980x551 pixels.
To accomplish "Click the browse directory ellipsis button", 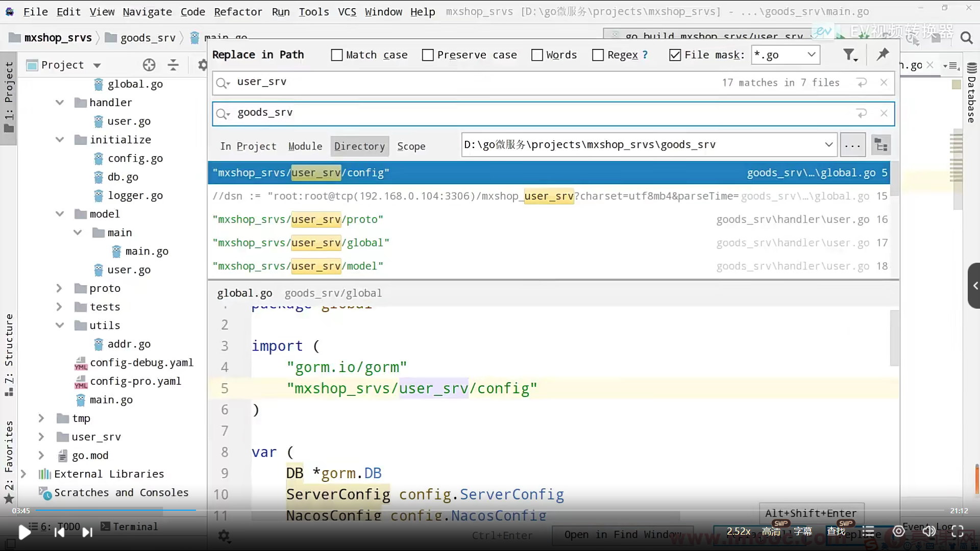I will click(x=852, y=145).
